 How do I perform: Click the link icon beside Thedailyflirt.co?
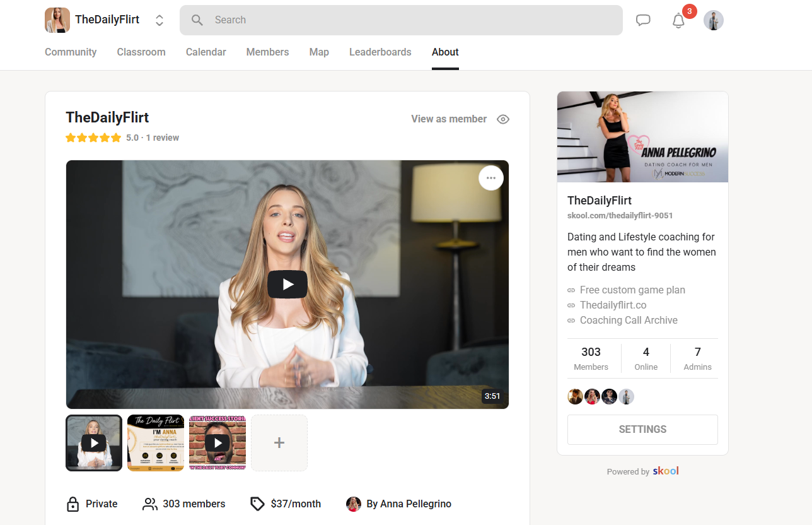(571, 305)
